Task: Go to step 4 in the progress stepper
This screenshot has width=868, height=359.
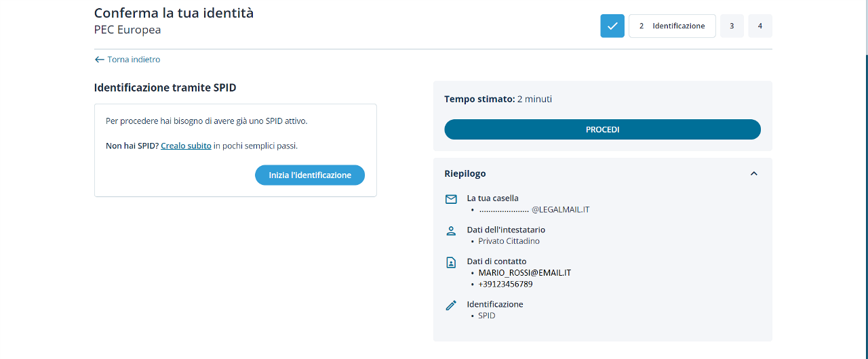Action: point(759,26)
